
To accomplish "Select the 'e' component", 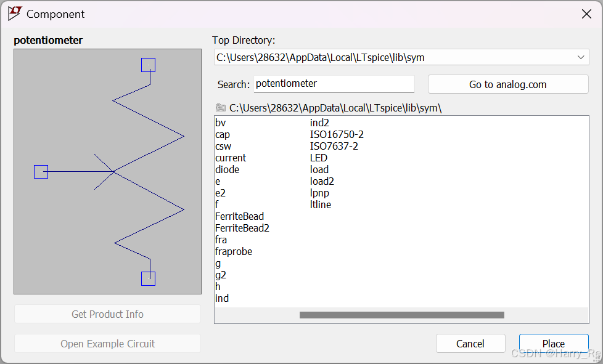I will [x=218, y=181].
